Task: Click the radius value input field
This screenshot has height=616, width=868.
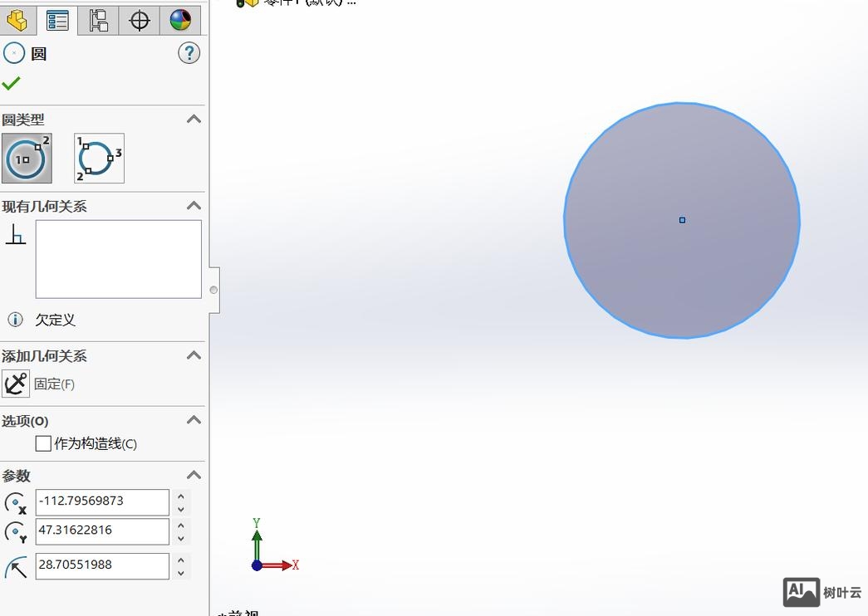Action: [102, 565]
